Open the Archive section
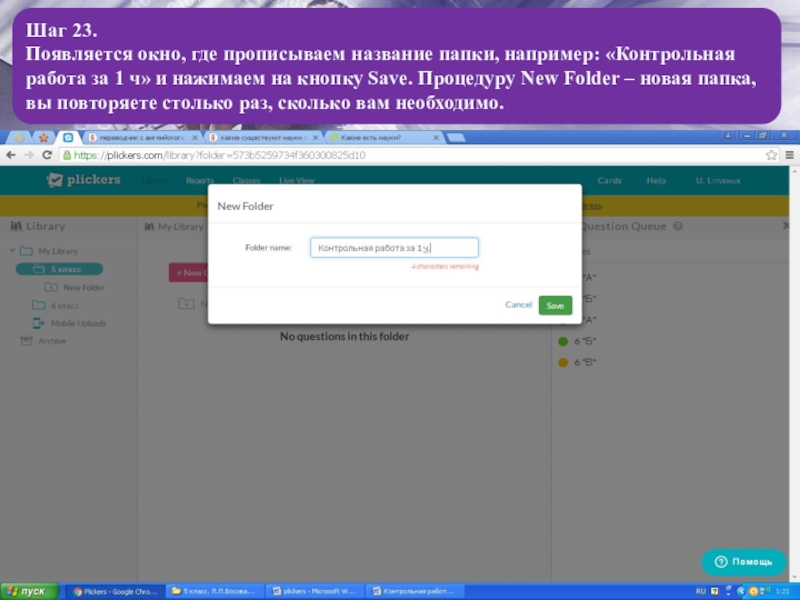800x600 pixels. [x=52, y=341]
